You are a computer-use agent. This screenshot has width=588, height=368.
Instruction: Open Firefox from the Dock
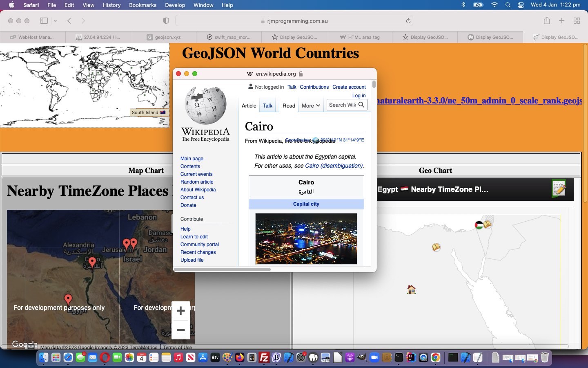pos(240,357)
